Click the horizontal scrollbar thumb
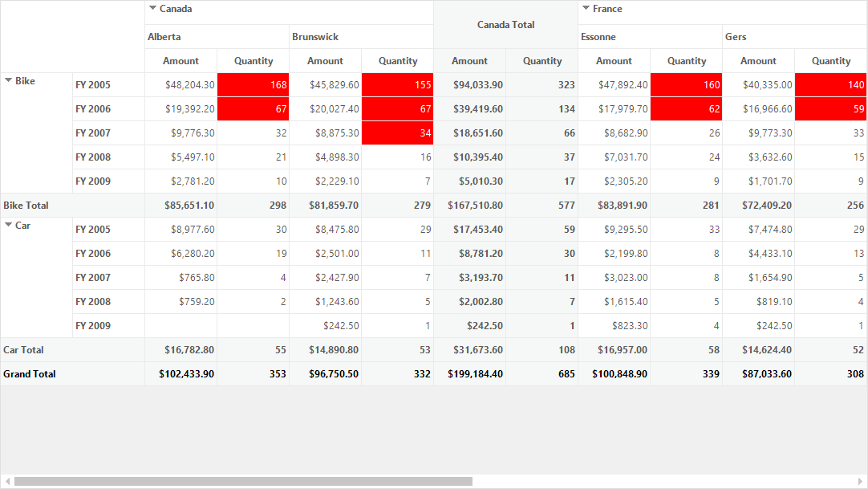Viewport: 868px width, 489px height. tap(243, 481)
